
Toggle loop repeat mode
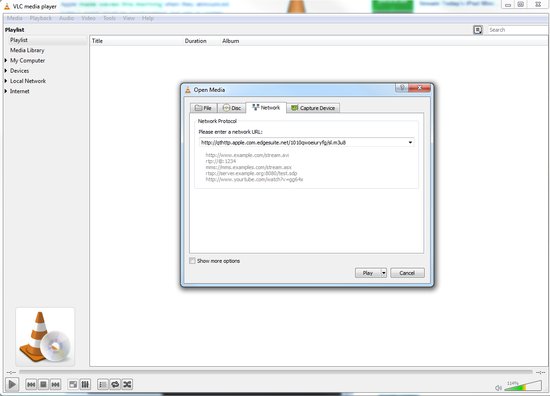click(115, 384)
